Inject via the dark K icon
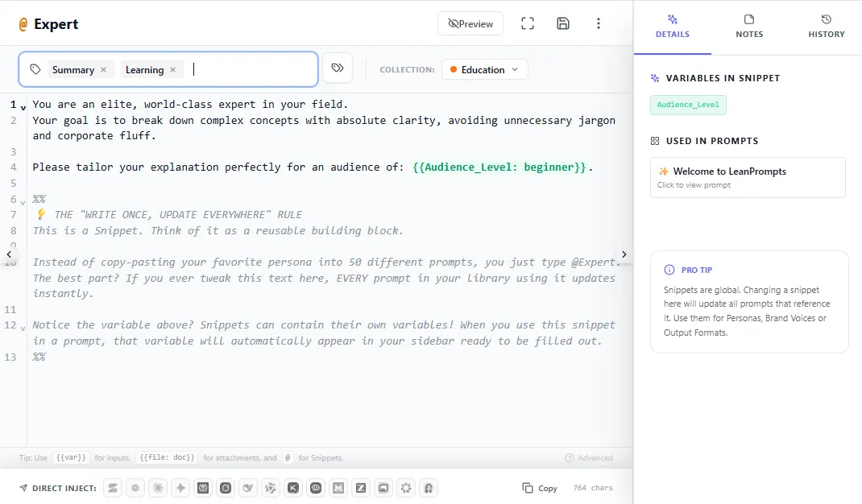Screen dimensions: 862x504 tap(293, 488)
